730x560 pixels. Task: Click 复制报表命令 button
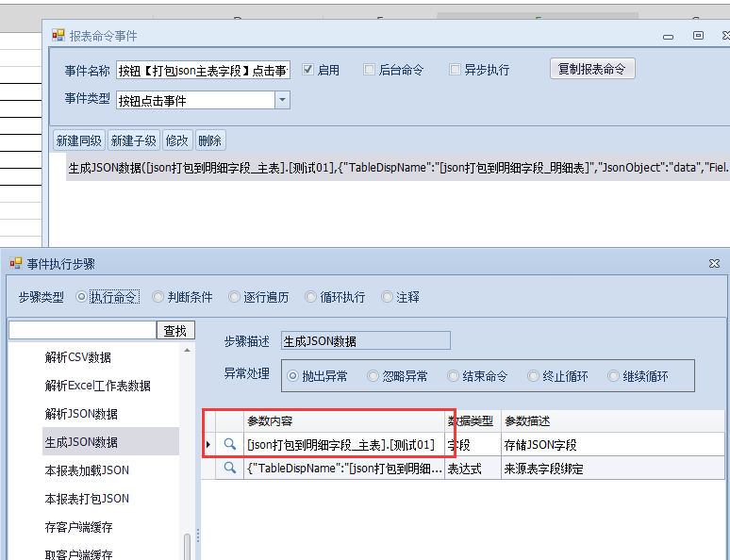coord(591,69)
